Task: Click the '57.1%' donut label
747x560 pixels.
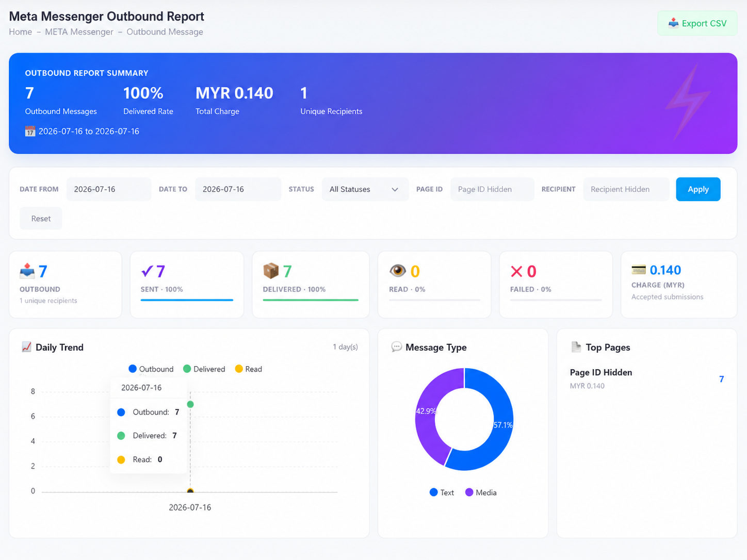Action: click(x=503, y=425)
